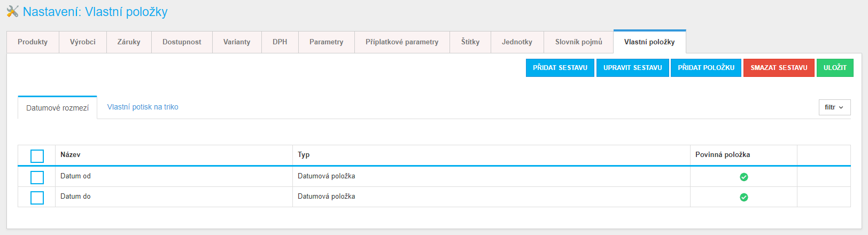Switch to the Produkty tab
The height and width of the screenshot is (235, 868).
tap(33, 42)
